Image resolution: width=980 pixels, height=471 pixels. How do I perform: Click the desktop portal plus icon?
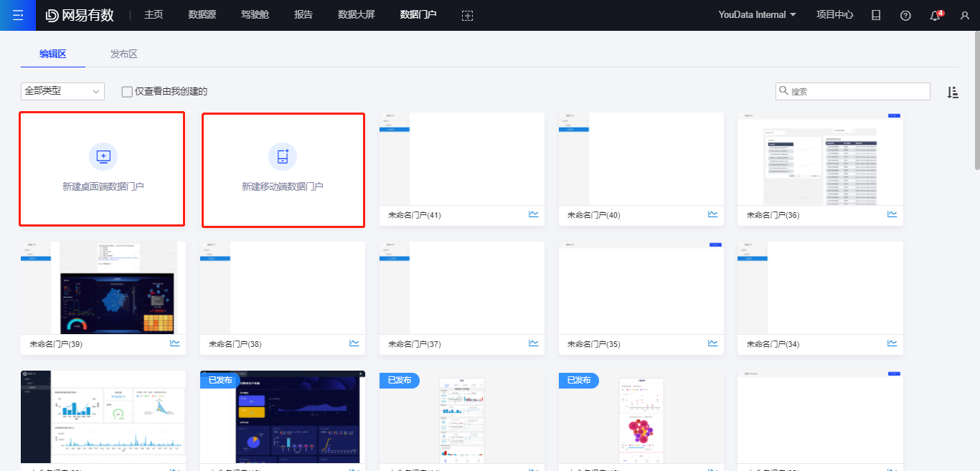[103, 156]
